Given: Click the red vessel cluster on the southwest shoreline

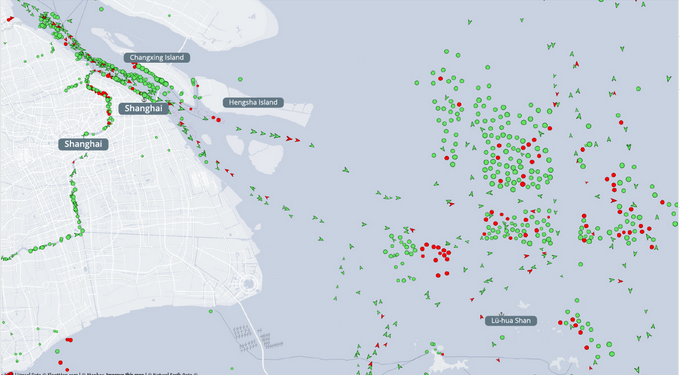Looking at the screenshot, I should click(69, 340).
